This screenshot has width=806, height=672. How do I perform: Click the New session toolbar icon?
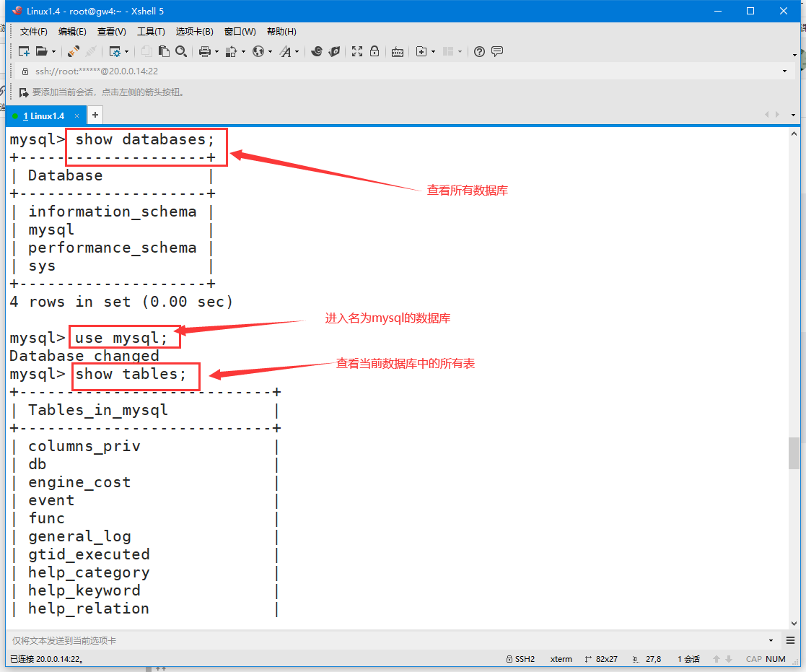[x=24, y=51]
